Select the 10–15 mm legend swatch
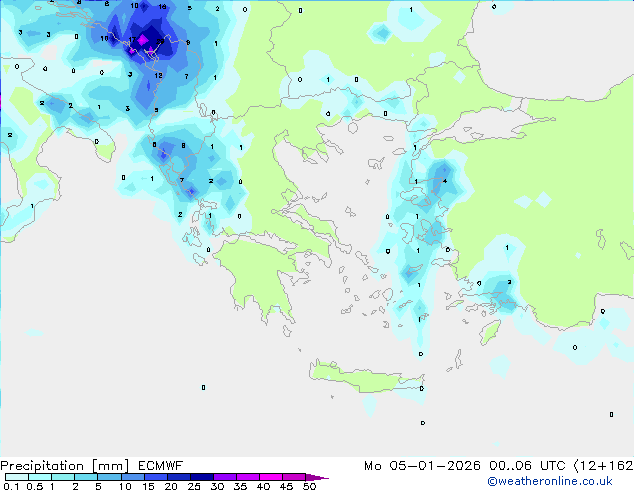Screen dimensions: 634x490 tap(132, 477)
